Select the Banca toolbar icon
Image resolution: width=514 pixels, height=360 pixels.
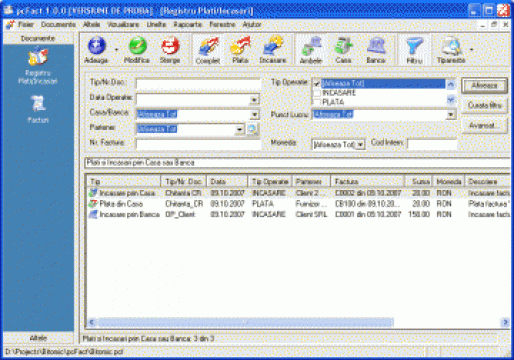[376, 46]
